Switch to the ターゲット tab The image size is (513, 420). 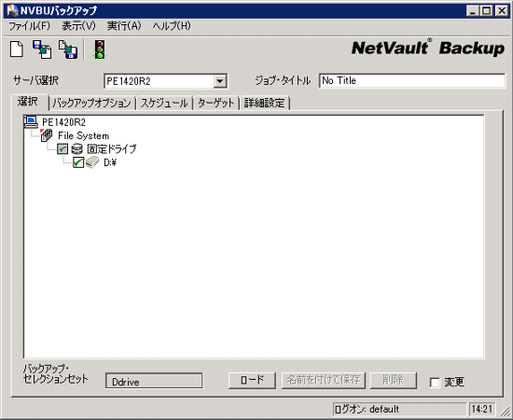pos(216,103)
